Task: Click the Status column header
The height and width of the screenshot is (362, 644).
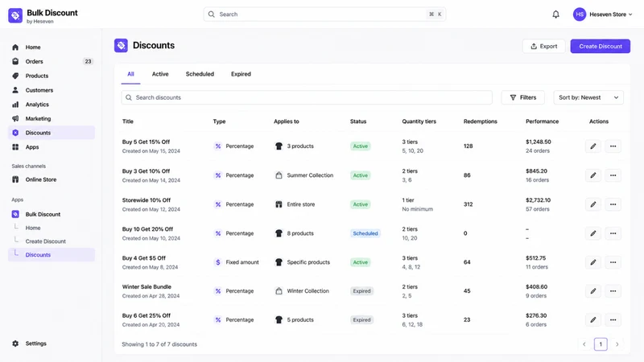Action: (x=358, y=121)
